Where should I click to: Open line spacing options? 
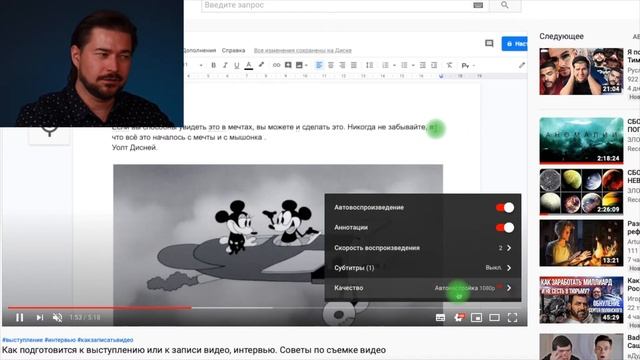[369, 65]
